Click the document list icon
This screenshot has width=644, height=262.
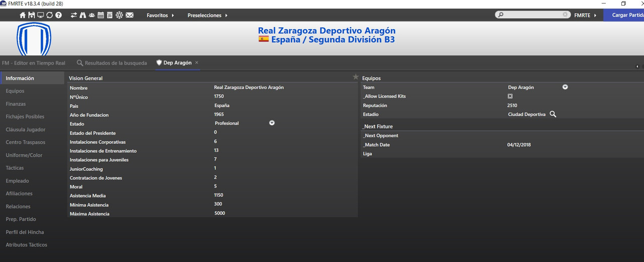pyautogui.click(x=110, y=15)
